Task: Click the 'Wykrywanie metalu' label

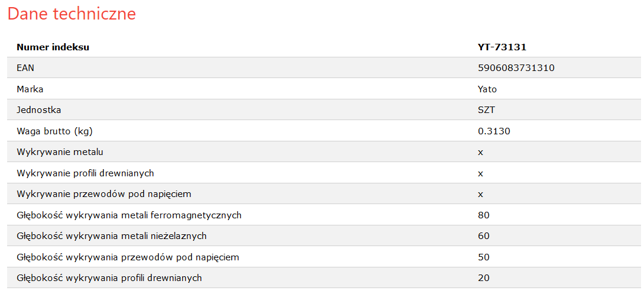Action: [x=60, y=152]
